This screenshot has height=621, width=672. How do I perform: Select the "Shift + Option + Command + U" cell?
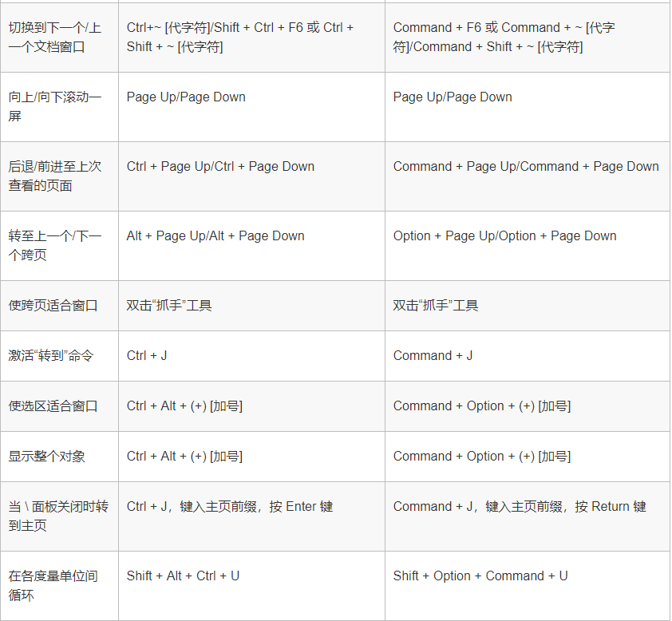point(480,576)
